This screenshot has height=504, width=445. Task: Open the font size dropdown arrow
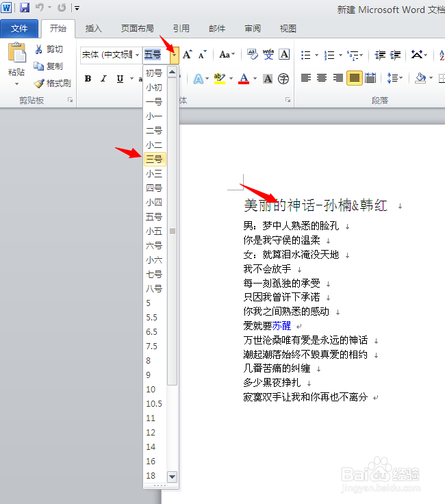(x=174, y=55)
